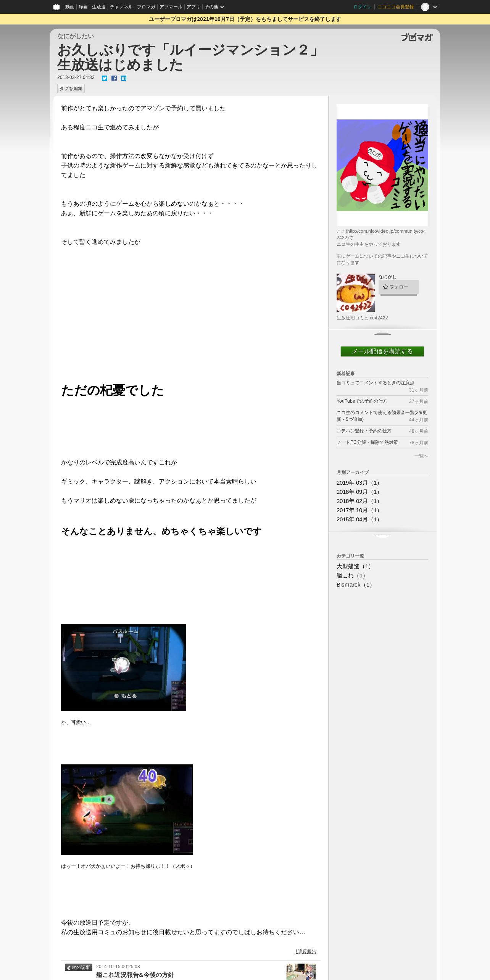Viewport: 490px width, 980px height.
Task: Open the 動画 menu item
Action: 69,7
